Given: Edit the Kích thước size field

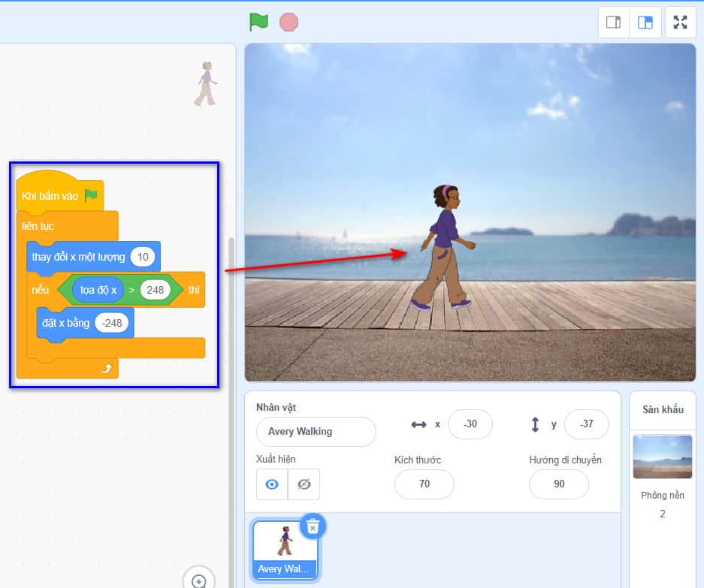Looking at the screenshot, I should tap(424, 484).
